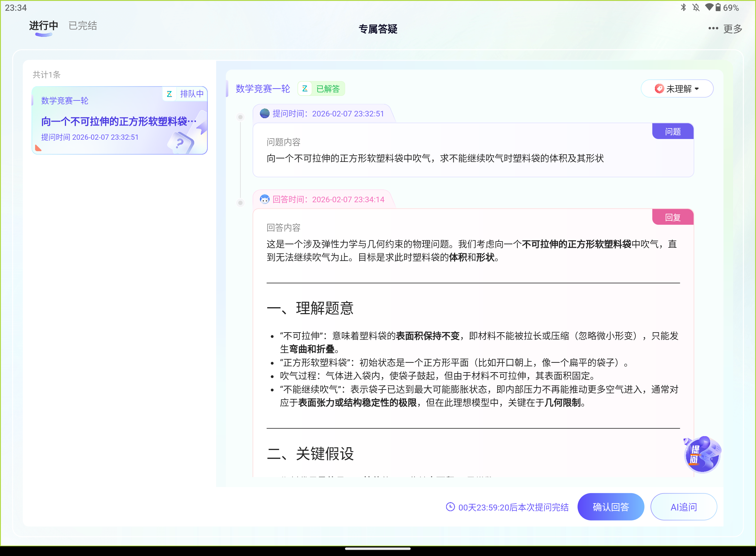Click the question-mark thumbnail on the card
Image resolution: width=756 pixels, height=556 pixels.
click(x=180, y=142)
